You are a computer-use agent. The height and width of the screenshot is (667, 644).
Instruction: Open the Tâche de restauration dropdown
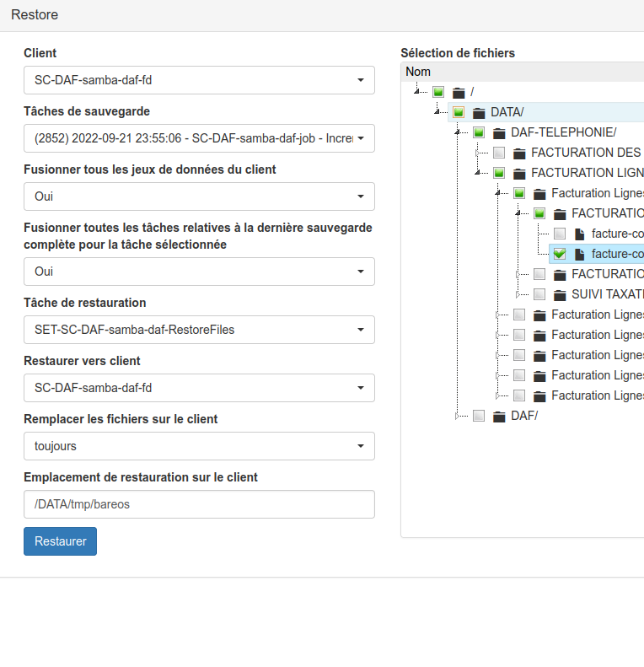pyautogui.click(x=199, y=330)
